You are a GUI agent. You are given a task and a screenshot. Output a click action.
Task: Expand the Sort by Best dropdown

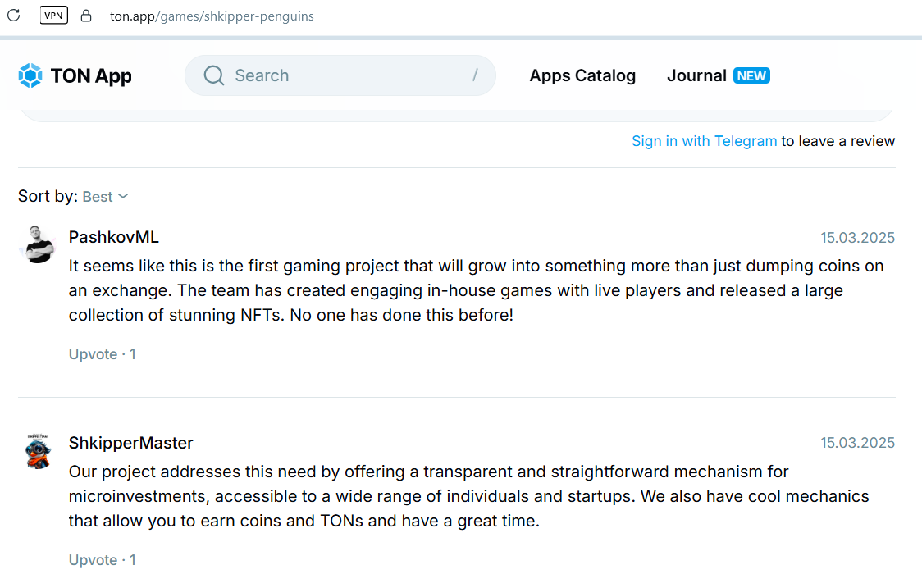click(105, 196)
